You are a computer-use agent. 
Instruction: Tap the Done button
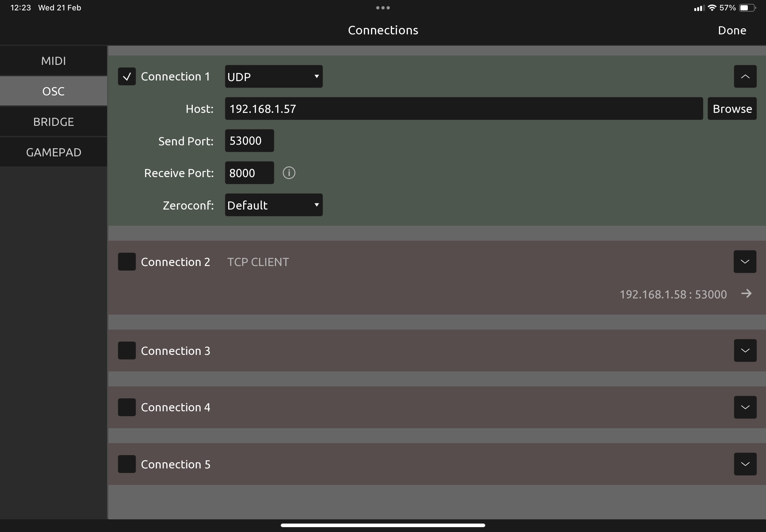[x=732, y=30]
